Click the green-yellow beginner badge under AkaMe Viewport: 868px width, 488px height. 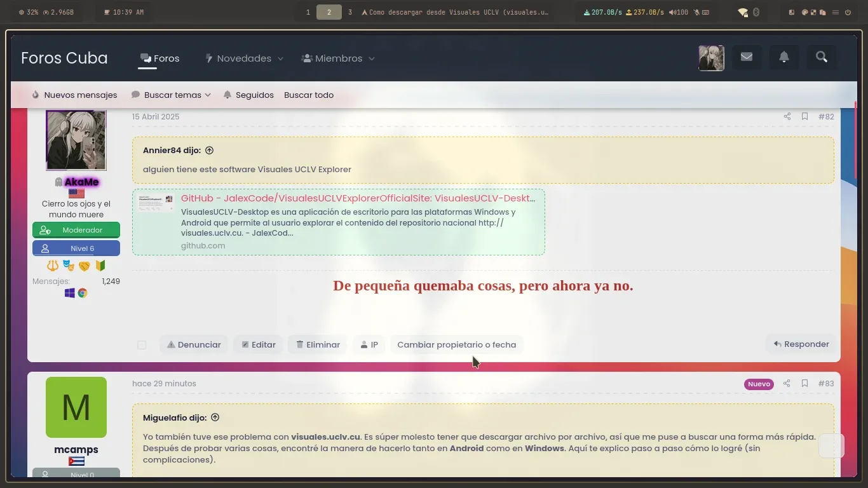click(x=100, y=266)
